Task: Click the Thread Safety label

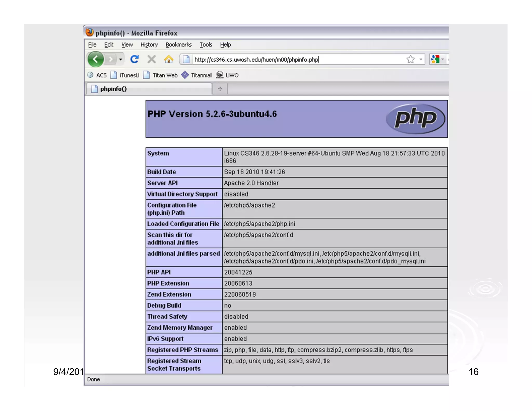Action: point(167,317)
